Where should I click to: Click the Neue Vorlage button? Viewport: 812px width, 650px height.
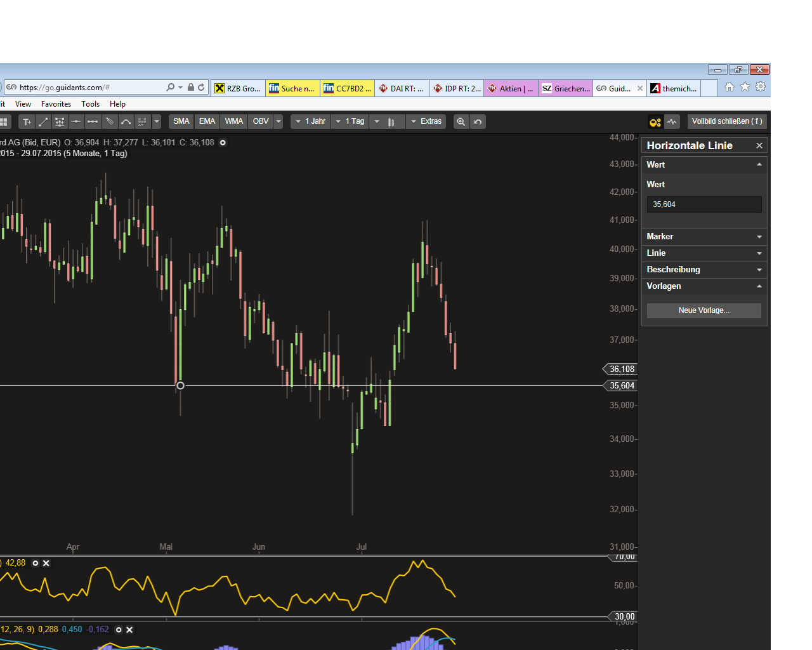coord(704,310)
